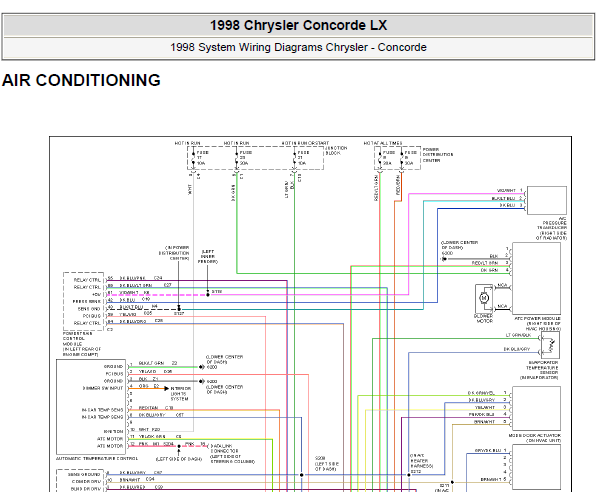
Task: Click 'VIO/WHT K6' wire label at pin 61
Action: tap(134, 293)
